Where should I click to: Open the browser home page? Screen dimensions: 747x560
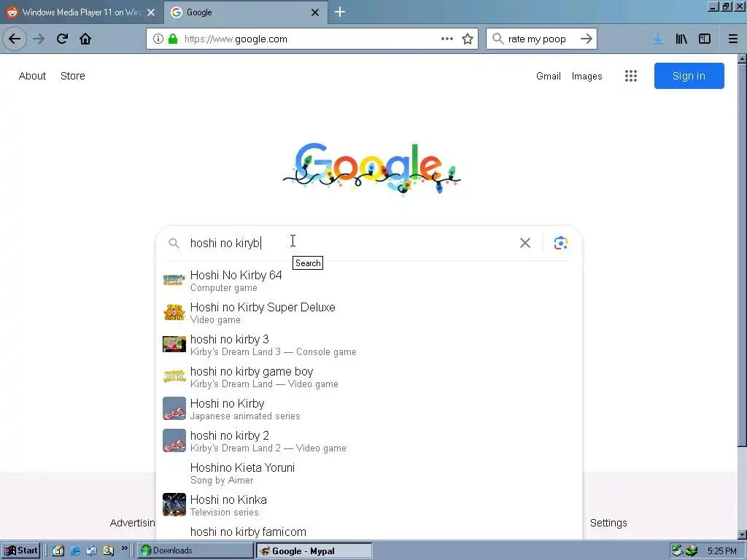point(85,39)
